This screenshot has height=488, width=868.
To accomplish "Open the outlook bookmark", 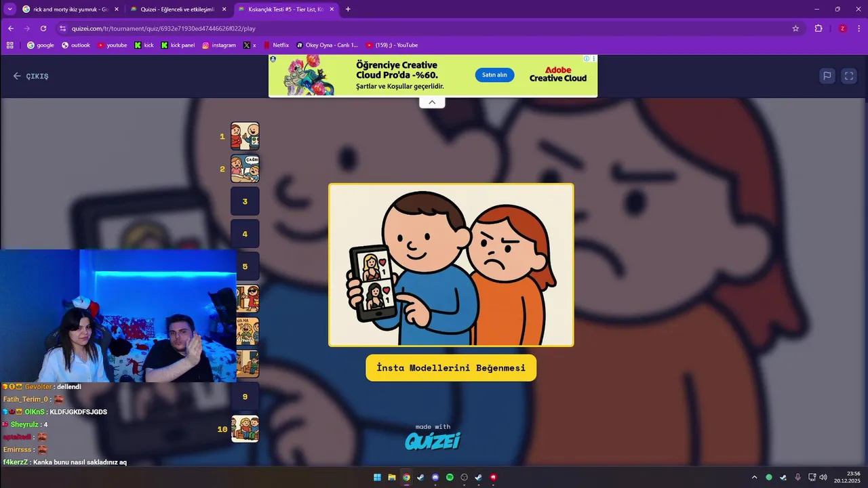I will click(76, 45).
